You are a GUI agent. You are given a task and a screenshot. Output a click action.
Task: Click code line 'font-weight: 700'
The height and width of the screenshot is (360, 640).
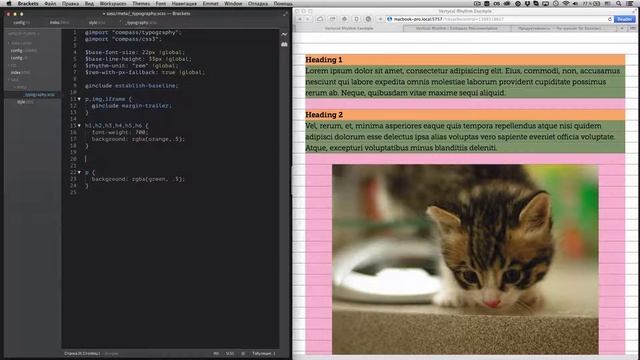pos(120,132)
